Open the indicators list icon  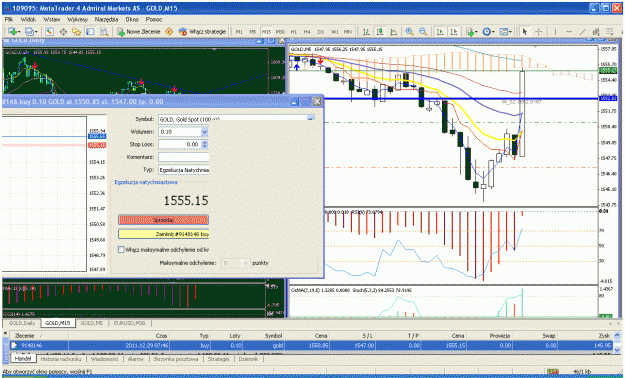tap(471, 32)
